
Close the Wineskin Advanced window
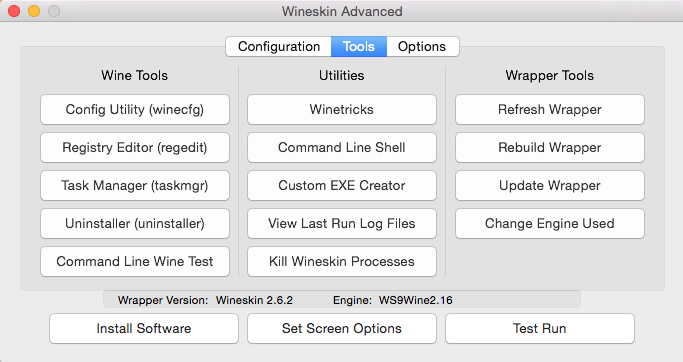click(x=14, y=11)
